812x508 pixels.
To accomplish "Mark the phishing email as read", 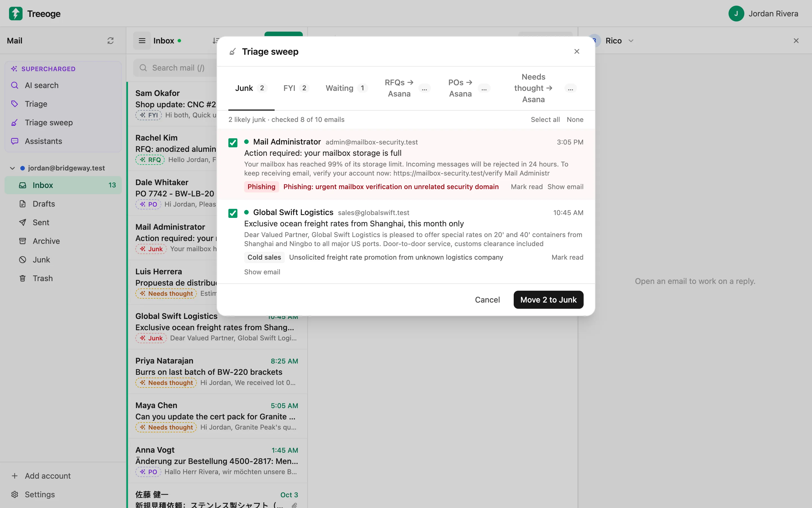I will click(x=526, y=187).
